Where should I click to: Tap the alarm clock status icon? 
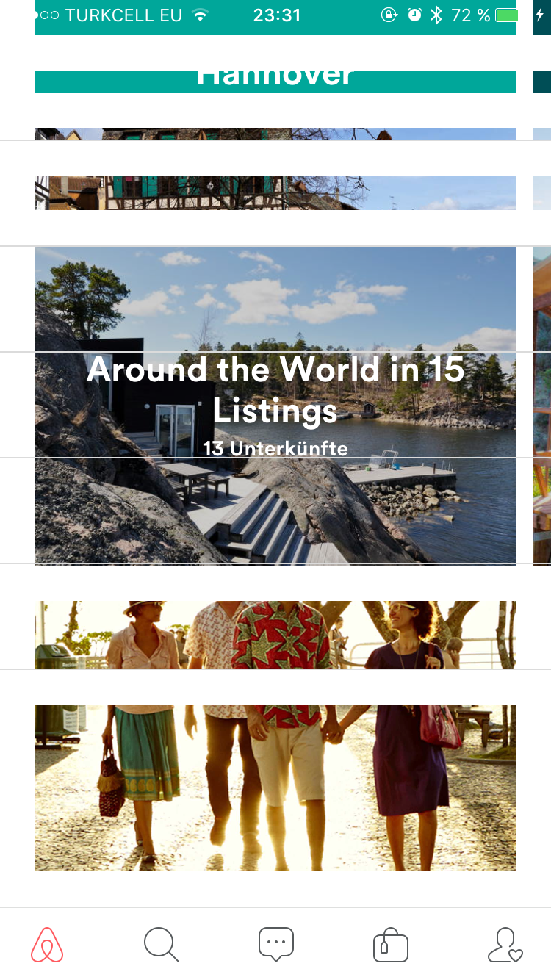click(x=414, y=15)
